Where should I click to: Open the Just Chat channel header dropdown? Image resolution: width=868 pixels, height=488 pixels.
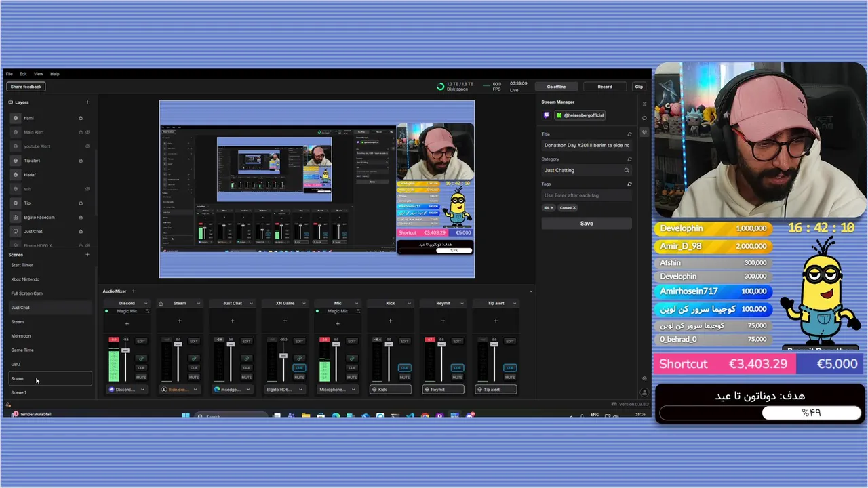coord(251,303)
